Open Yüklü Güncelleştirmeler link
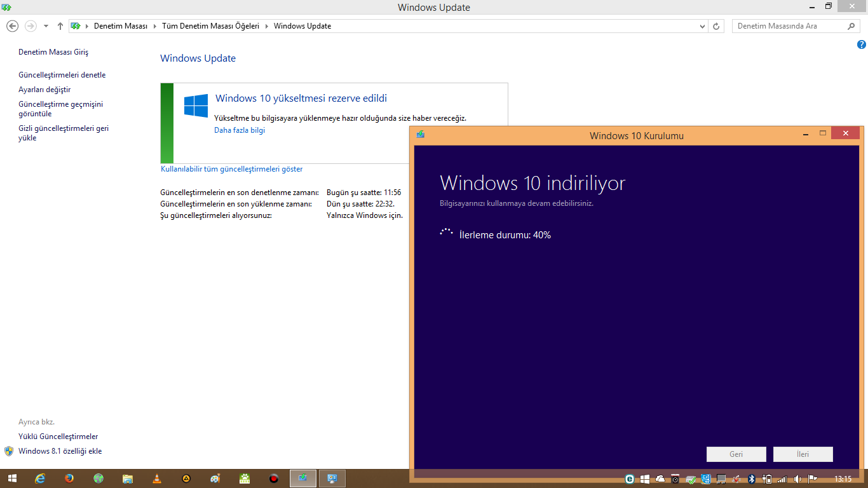This screenshot has width=868, height=488. pos(58,437)
